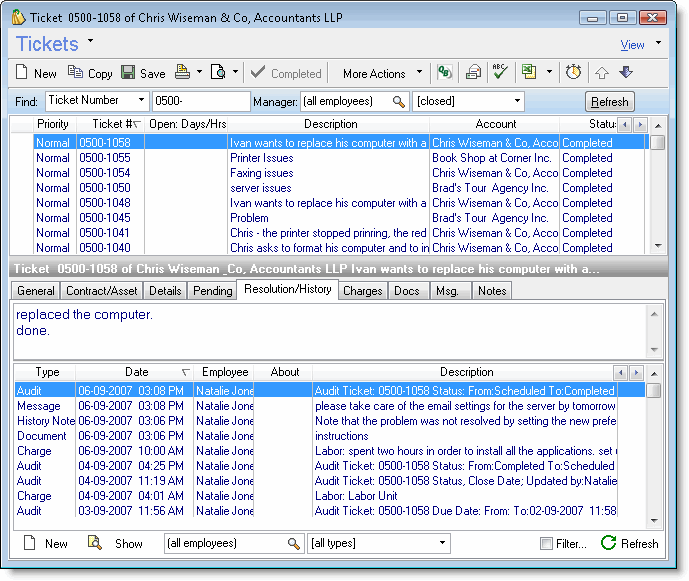This screenshot has width=689, height=581.
Task: Enable the Filter checkbox
Action: coord(545,544)
